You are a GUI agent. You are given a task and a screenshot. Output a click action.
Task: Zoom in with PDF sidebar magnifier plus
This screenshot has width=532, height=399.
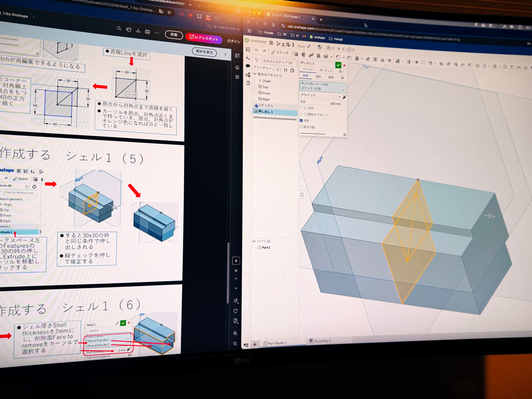pos(235,333)
